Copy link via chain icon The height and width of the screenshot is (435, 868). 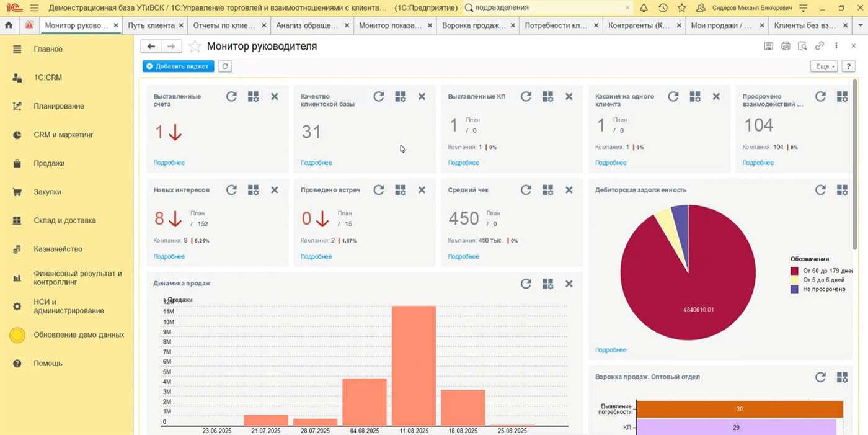[820, 46]
